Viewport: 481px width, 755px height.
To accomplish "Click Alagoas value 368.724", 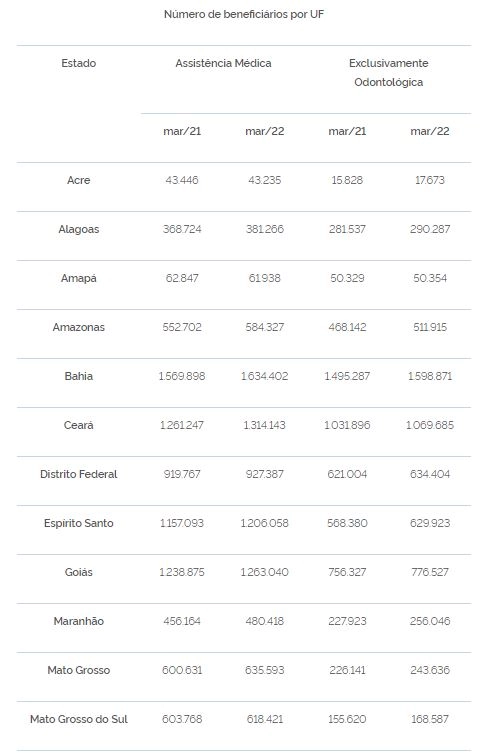I will [x=182, y=229].
